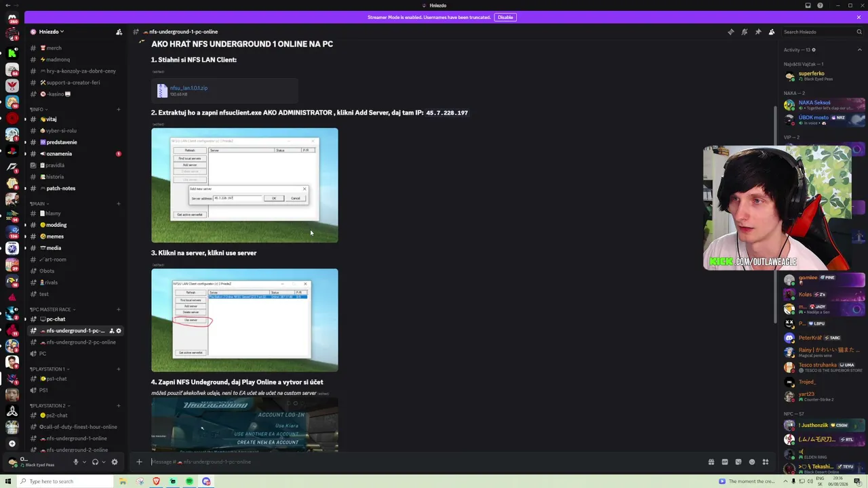Create a channel in PLAYSTATION 2
Image resolution: width=868 pixels, height=488 pixels.
(119, 405)
